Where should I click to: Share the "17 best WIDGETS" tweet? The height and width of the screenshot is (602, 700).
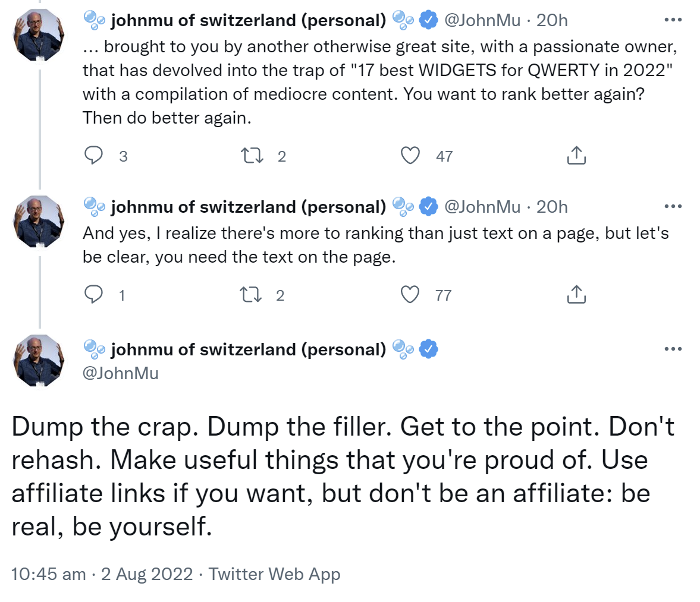point(576,156)
